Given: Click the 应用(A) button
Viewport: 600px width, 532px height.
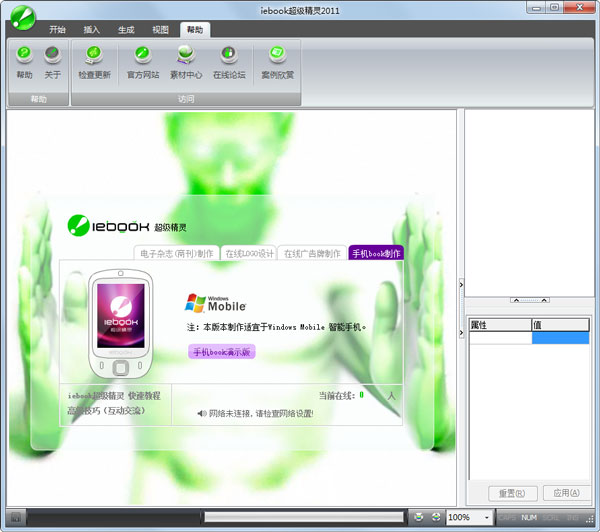Looking at the screenshot, I should point(567,493).
